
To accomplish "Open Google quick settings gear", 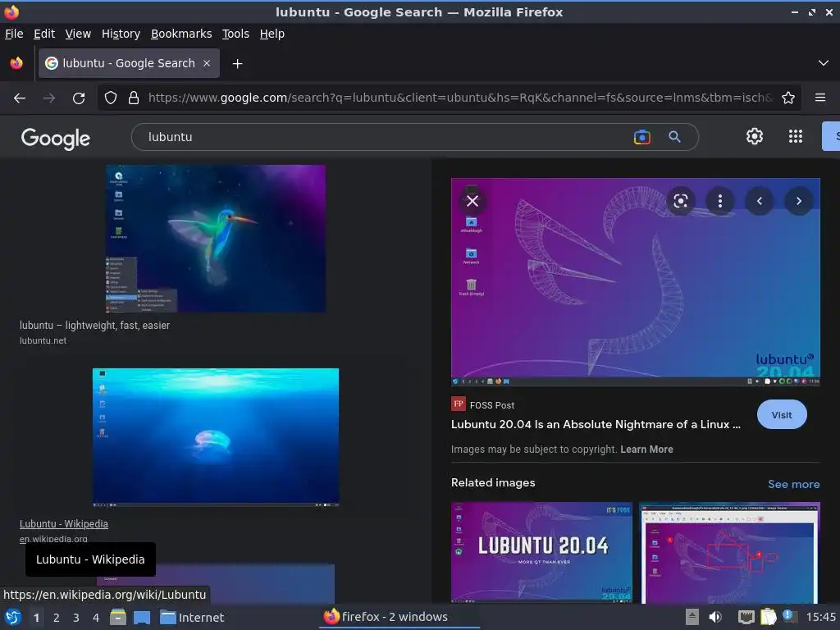I will (x=755, y=137).
